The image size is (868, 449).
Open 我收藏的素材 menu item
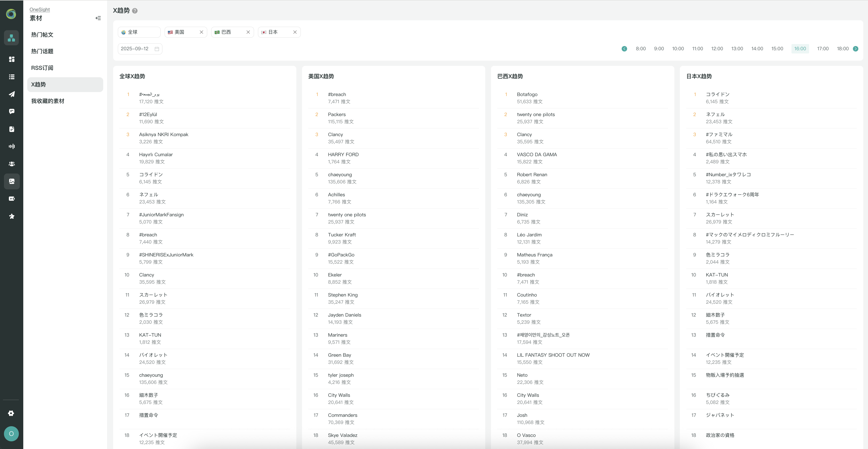coord(65,101)
